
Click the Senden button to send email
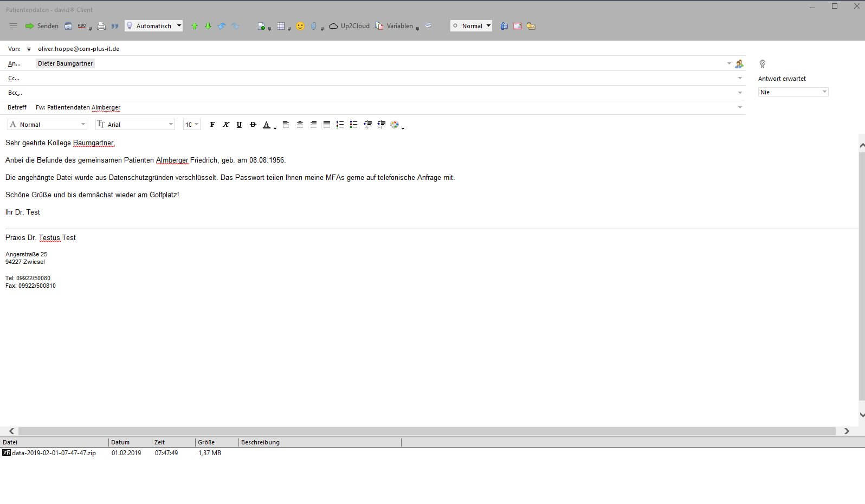pyautogui.click(x=42, y=26)
